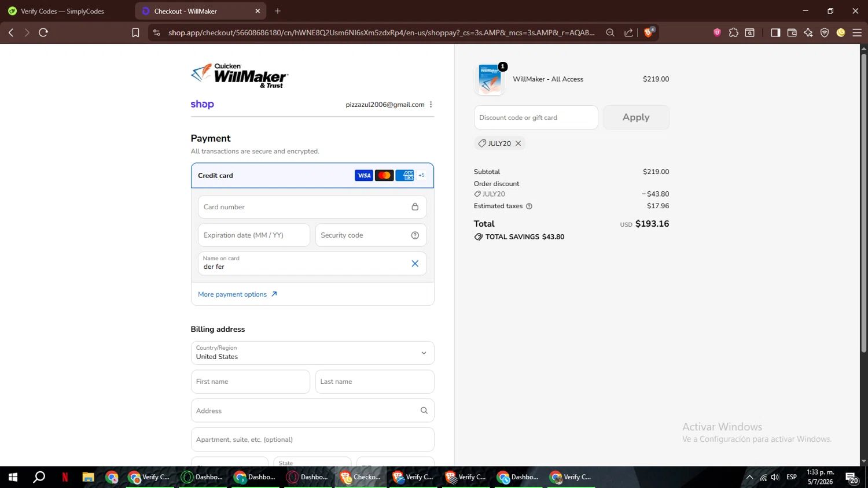The image size is (868, 488).
Task: Open the Country/Region dropdown
Action: click(x=312, y=353)
